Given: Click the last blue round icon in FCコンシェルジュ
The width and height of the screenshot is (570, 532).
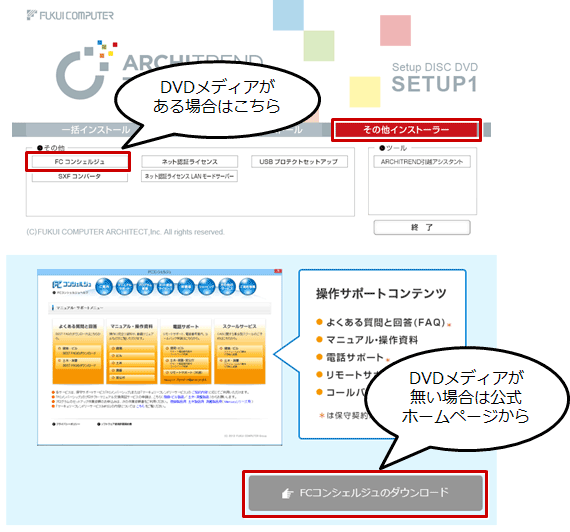Looking at the screenshot, I should coord(248,287).
